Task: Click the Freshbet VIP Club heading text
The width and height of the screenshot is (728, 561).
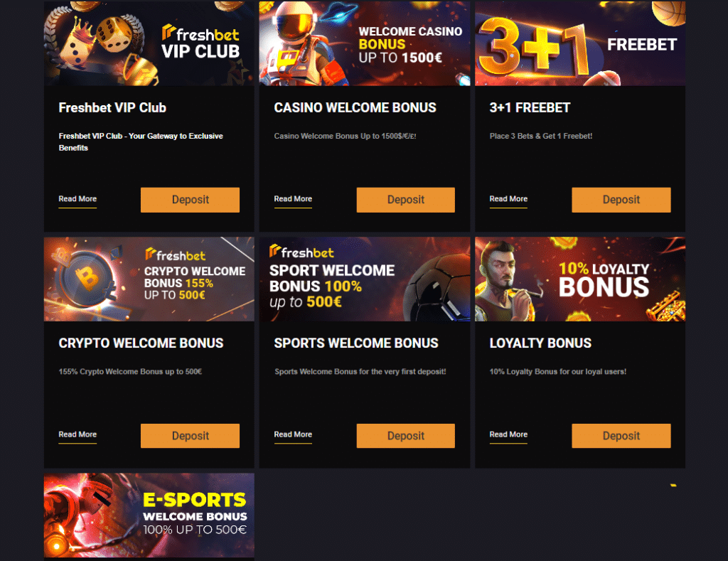Action: (x=112, y=108)
